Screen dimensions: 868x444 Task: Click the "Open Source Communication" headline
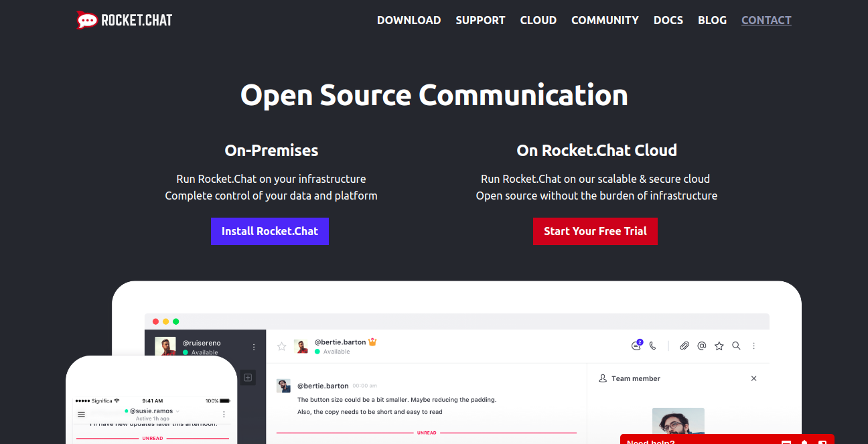434,95
